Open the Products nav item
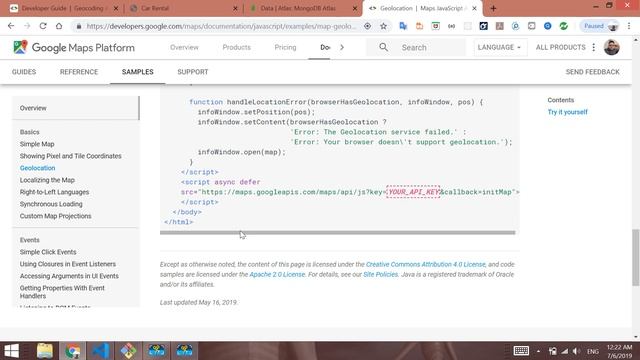Screen dimensions: 640x360 (236, 47)
